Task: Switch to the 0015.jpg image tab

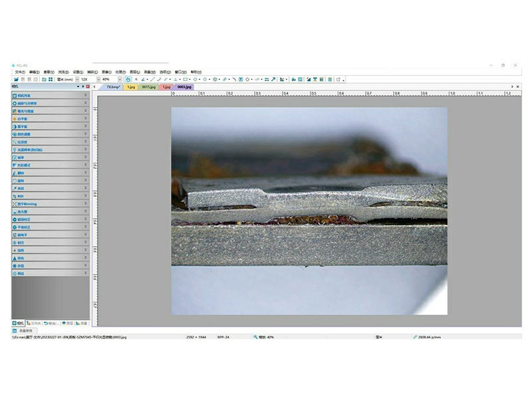Action: [148, 86]
